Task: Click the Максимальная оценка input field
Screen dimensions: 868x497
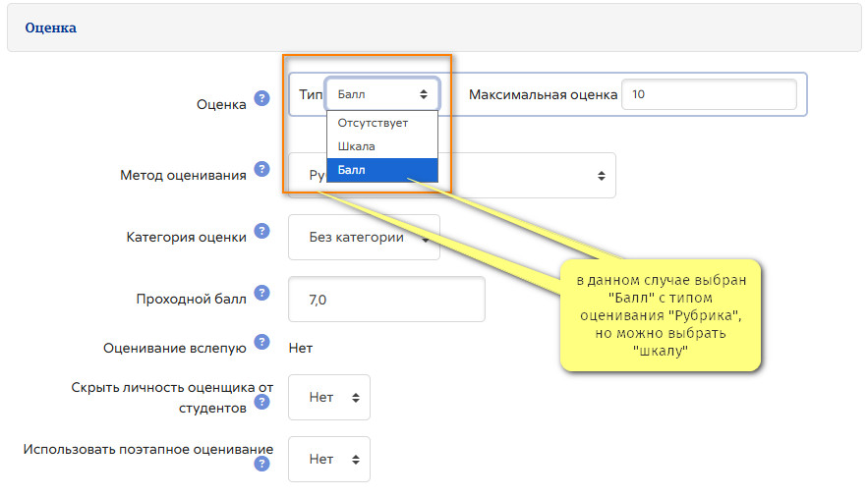Action: [x=708, y=95]
